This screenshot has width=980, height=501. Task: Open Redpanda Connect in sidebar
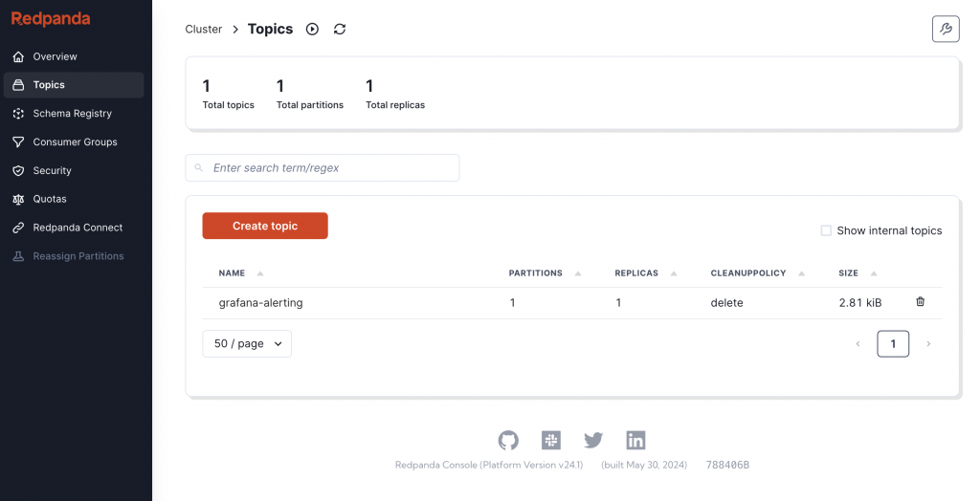(x=78, y=228)
